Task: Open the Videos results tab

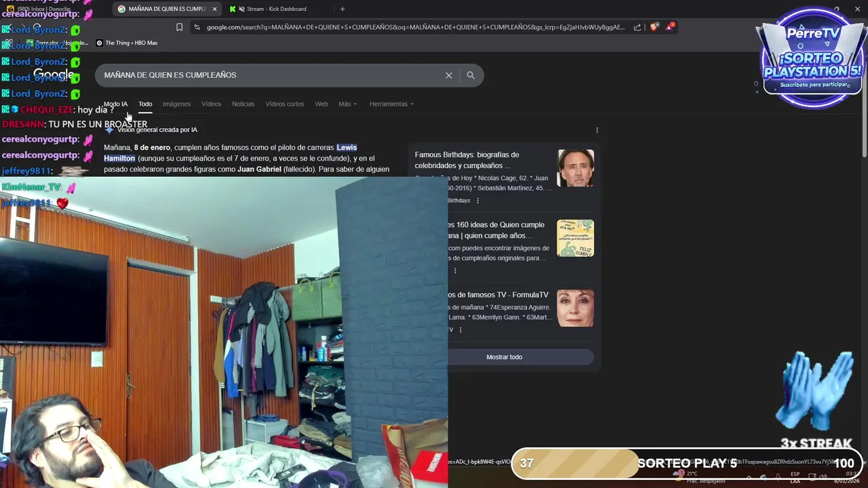Action: coord(211,104)
